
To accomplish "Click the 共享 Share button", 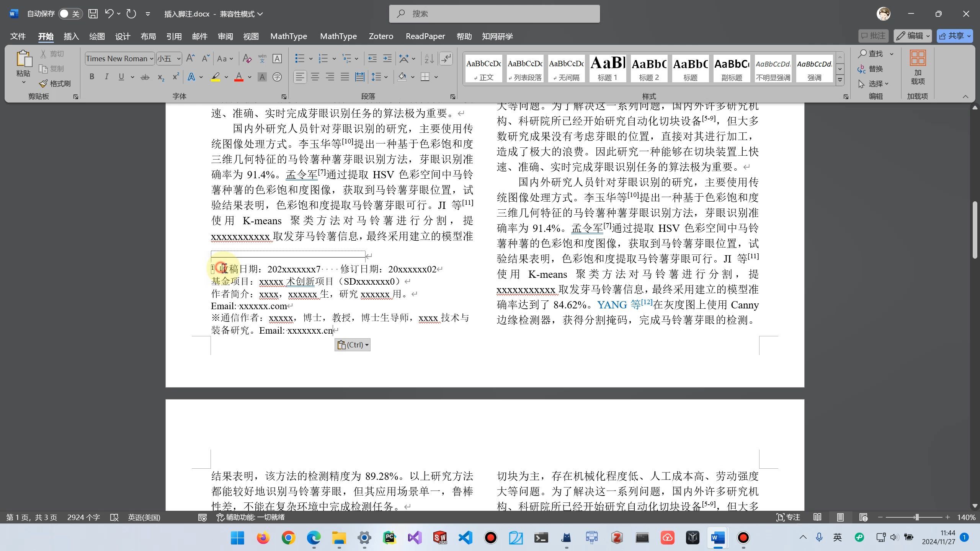I will (x=955, y=36).
